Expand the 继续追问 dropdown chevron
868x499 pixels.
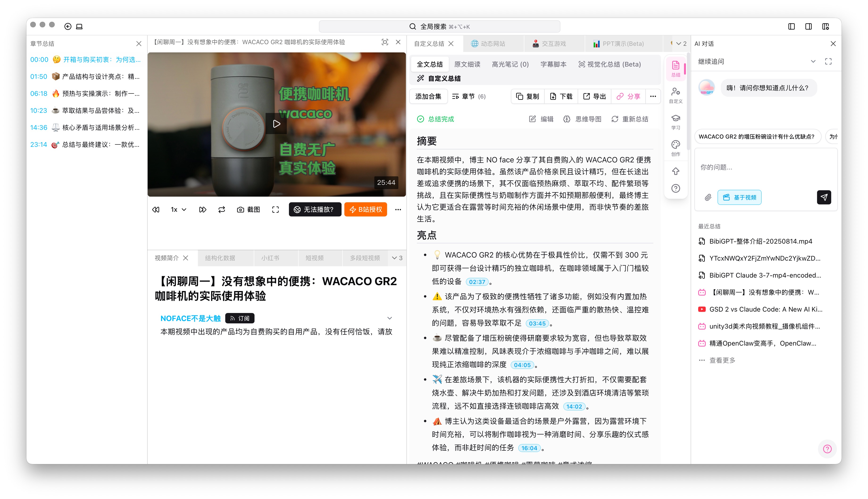[x=813, y=61]
